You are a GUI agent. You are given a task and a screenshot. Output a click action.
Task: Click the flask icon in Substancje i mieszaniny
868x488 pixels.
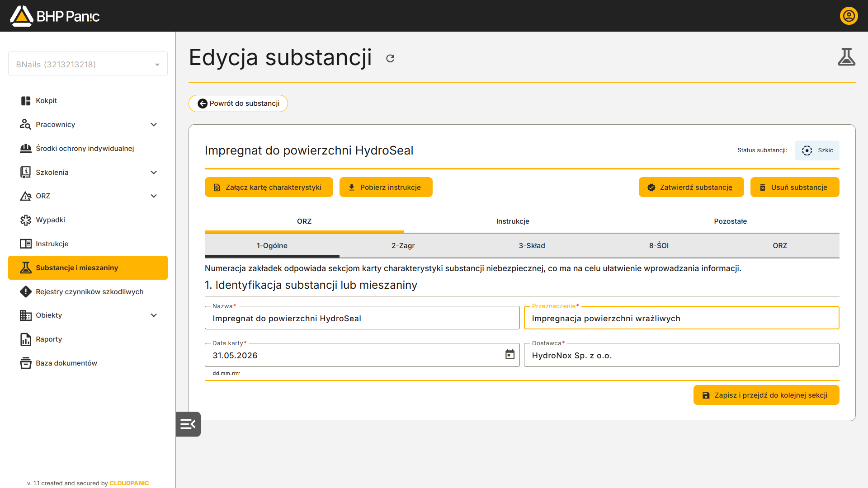tap(26, 267)
